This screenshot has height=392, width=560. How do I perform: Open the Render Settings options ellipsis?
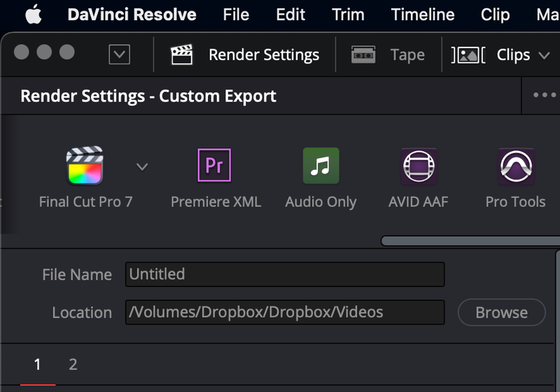[x=544, y=96]
